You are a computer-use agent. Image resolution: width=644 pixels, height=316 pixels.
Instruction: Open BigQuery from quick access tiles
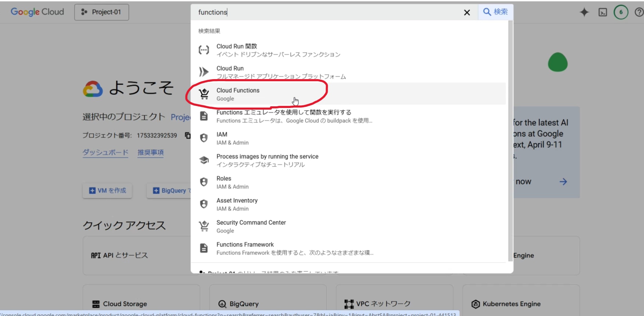tap(244, 304)
